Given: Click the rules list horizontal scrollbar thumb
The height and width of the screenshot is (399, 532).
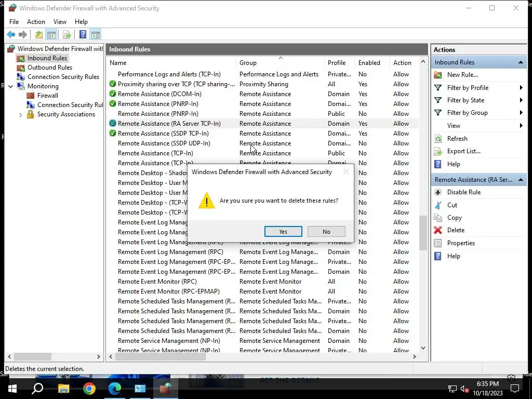Looking at the screenshot, I should (x=161, y=356).
